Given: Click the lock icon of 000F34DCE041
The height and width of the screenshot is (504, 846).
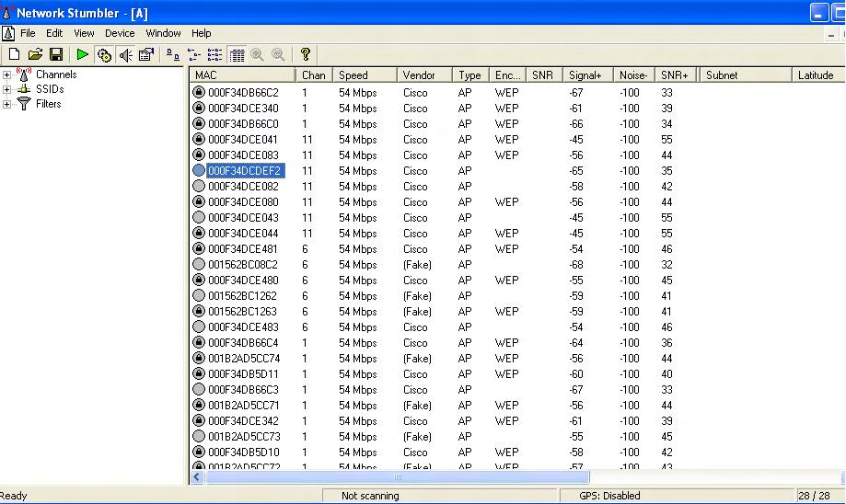Looking at the screenshot, I should pyautogui.click(x=199, y=139).
